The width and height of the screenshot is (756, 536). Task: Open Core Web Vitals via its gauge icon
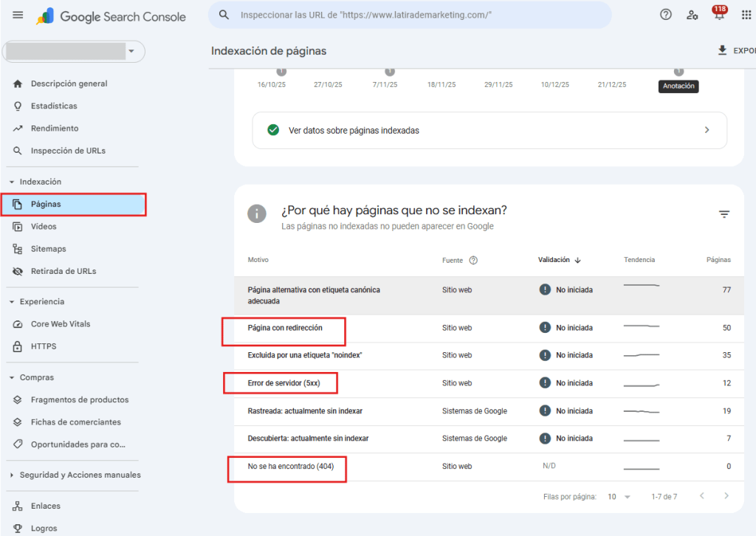point(16,324)
